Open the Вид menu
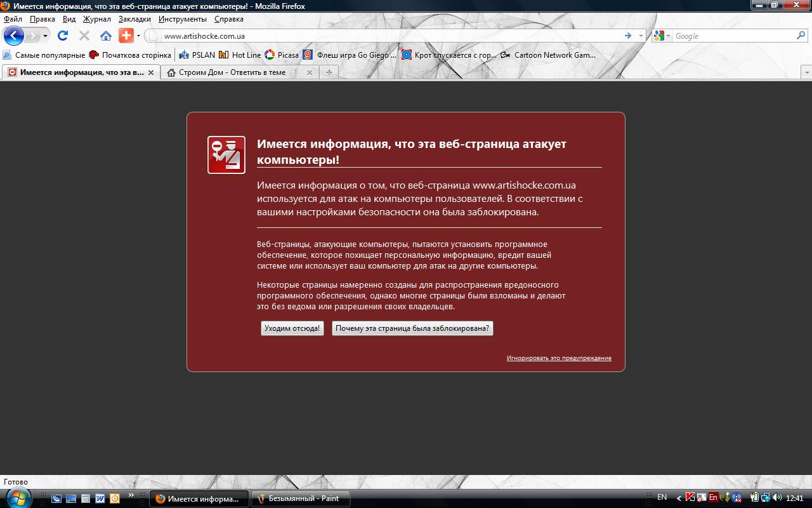The image size is (812, 508). (69, 19)
